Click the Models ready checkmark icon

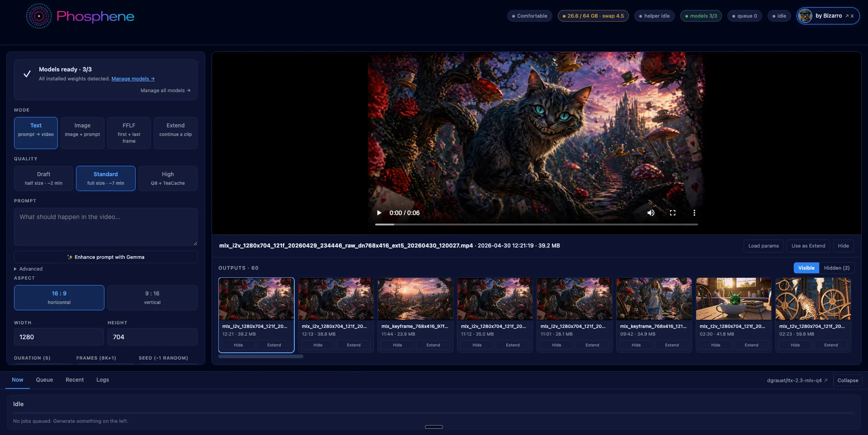(27, 74)
